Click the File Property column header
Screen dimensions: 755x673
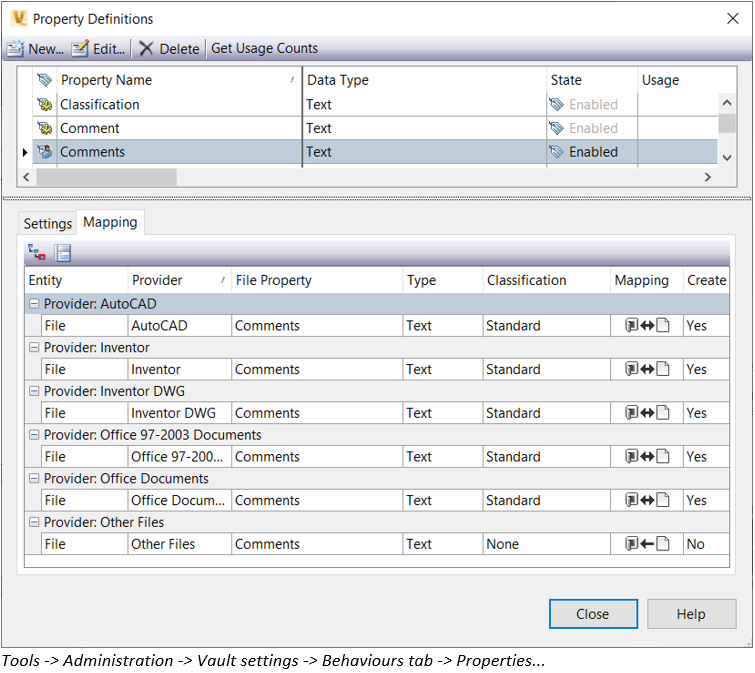click(x=317, y=280)
